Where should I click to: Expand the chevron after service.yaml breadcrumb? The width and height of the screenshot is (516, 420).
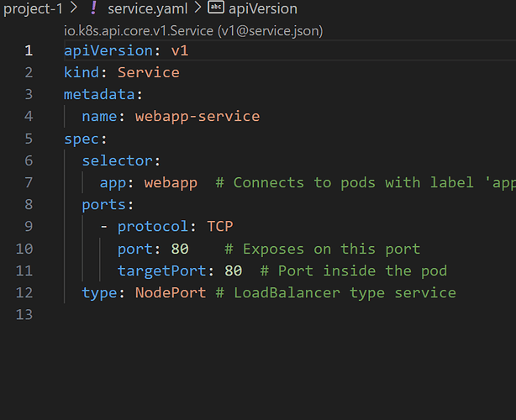pyautogui.click(x=197, y=8)
